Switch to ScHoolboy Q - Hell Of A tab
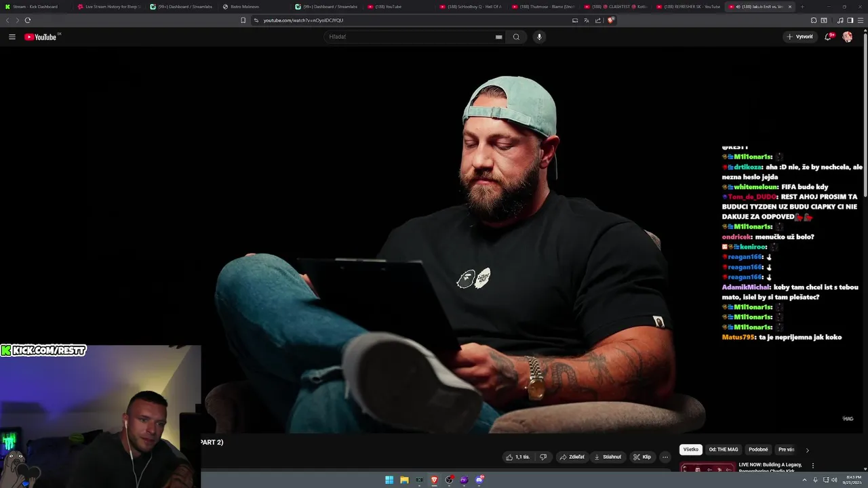This screenshot has width=868, height=488. point(472,7)
